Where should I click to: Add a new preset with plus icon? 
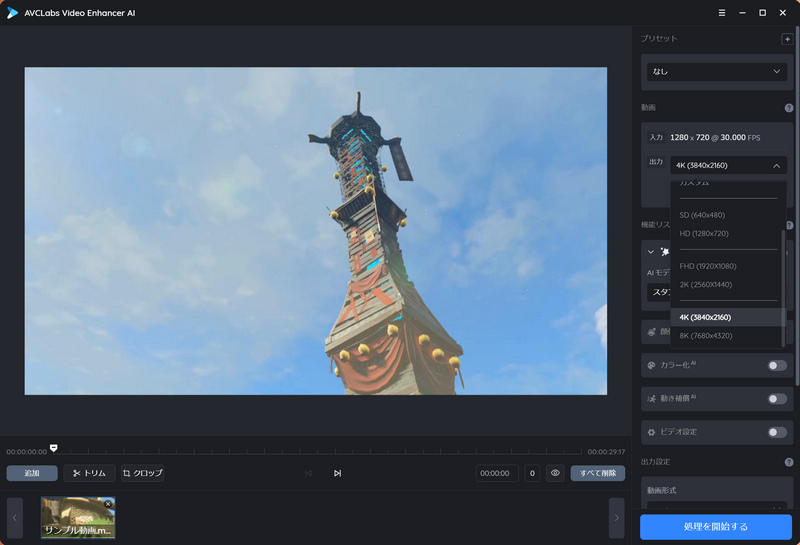point(787,39)
